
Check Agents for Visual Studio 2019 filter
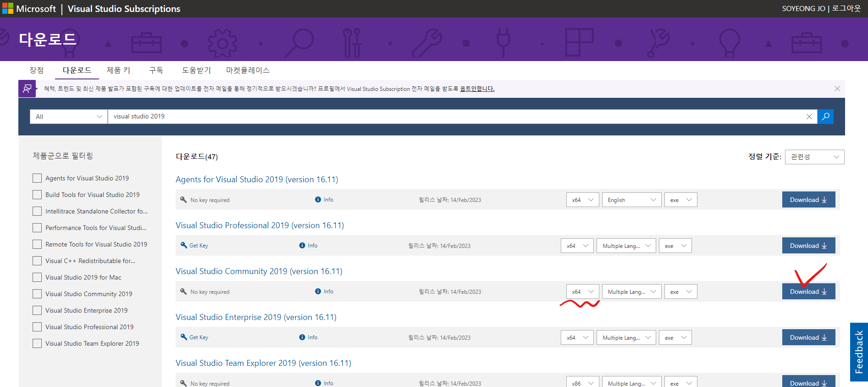pyautogui.click(x=37, y=178)
